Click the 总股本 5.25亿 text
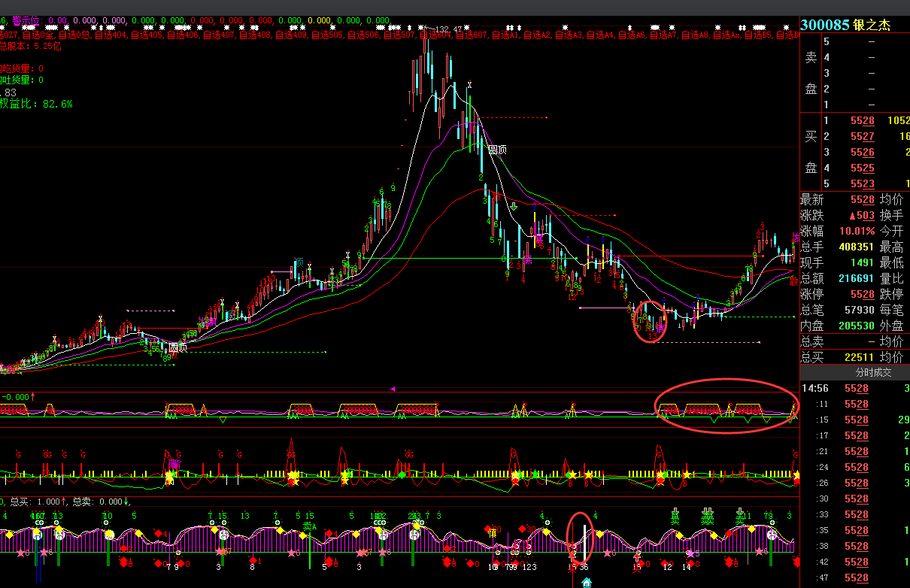 (x=32, y=46)
